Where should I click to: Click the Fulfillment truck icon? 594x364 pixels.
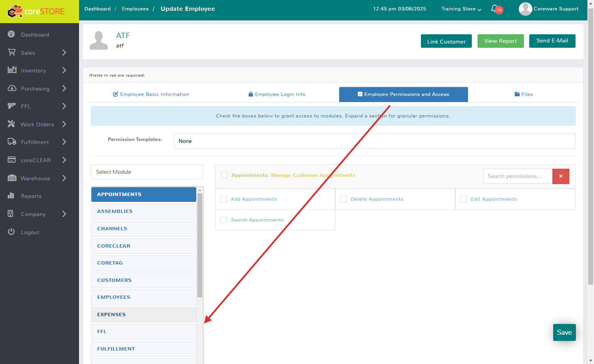coord(12,141)
